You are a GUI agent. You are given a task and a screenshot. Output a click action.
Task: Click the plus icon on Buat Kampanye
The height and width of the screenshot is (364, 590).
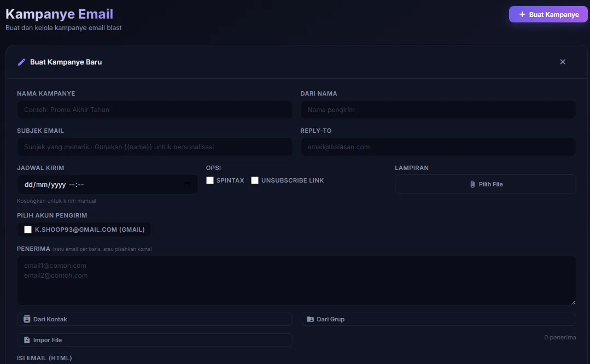pyautogui.click(x=522, y=14)
